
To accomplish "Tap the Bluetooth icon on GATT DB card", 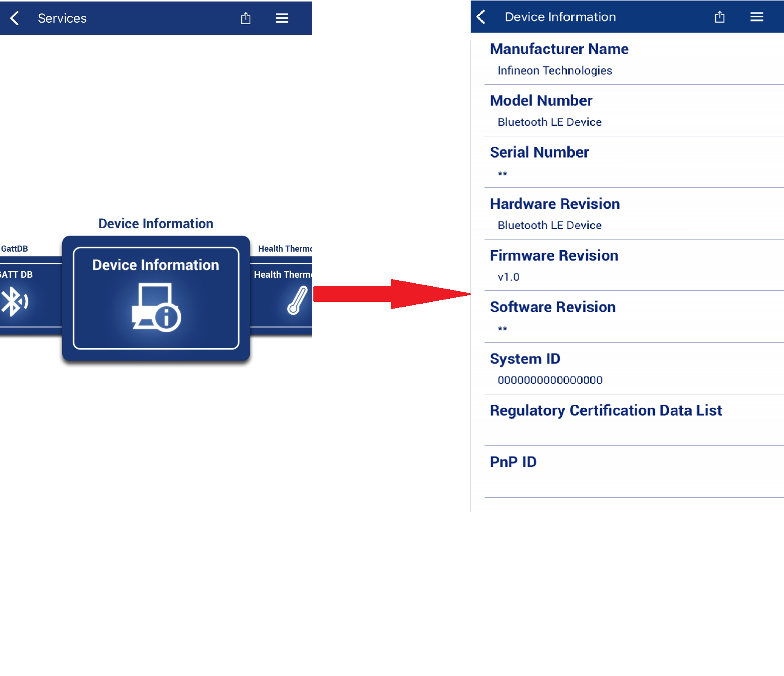I will click(14, 301).
